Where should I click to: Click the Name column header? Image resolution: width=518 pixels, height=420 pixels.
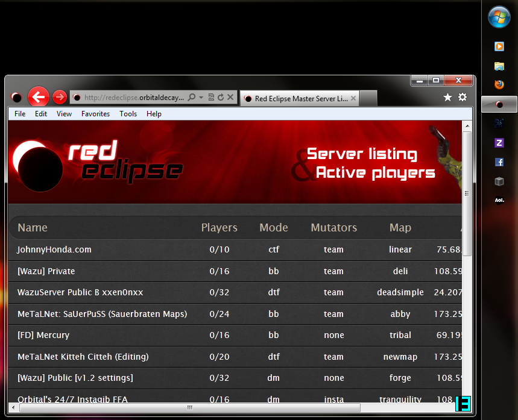[x=33, y=228]
